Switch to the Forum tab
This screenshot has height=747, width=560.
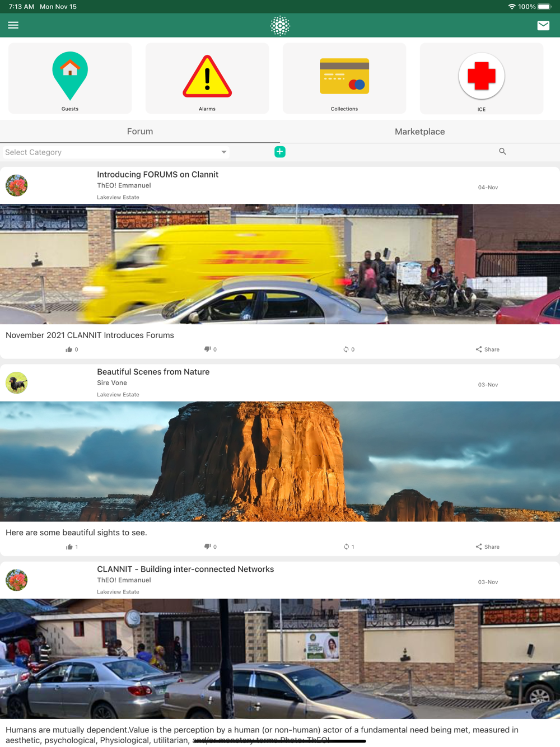pos(140,132)
